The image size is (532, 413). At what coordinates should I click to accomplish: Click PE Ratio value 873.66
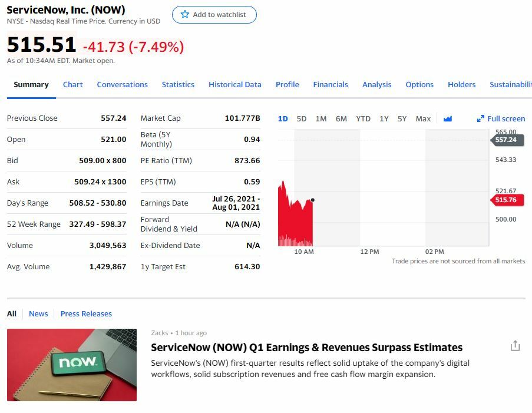(x=247, y=160)
